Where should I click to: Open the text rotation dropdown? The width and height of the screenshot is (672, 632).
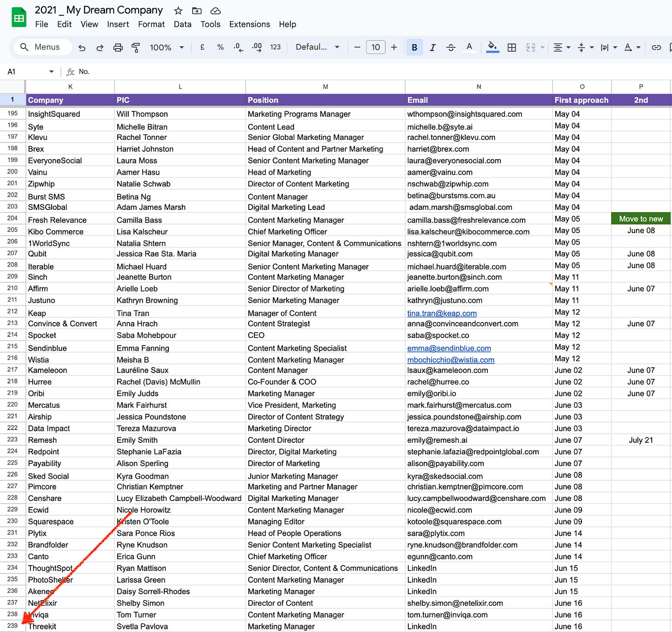pyautogui.click(x=632, y=47)
